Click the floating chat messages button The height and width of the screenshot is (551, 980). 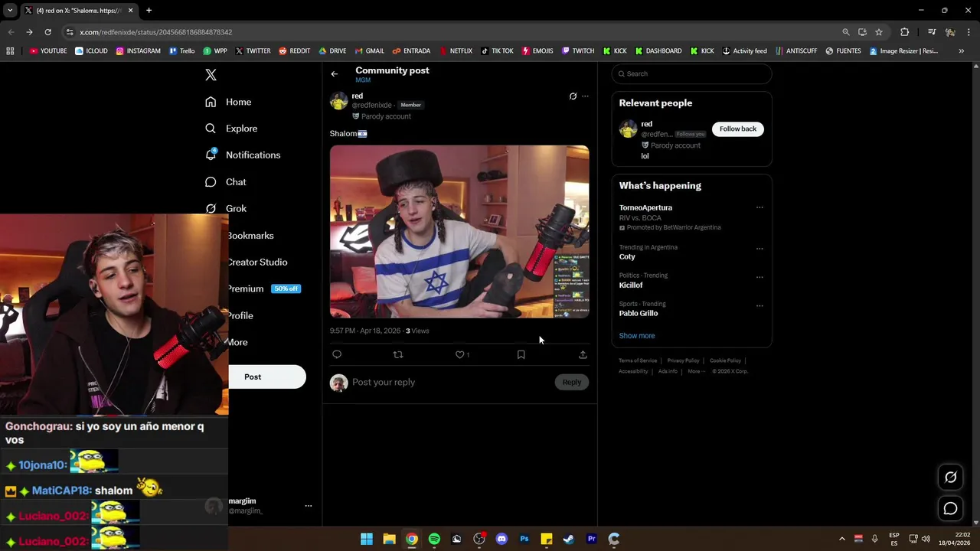[x=950, y=508]
